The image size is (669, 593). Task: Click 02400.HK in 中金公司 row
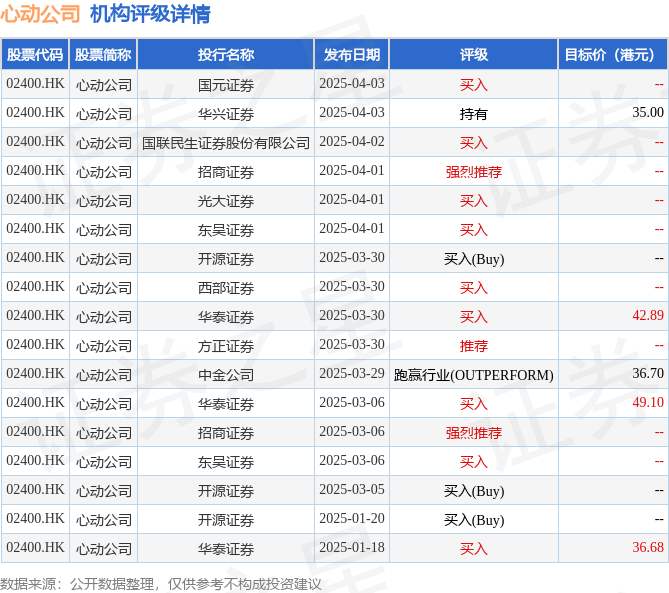(x=35, y=374)
